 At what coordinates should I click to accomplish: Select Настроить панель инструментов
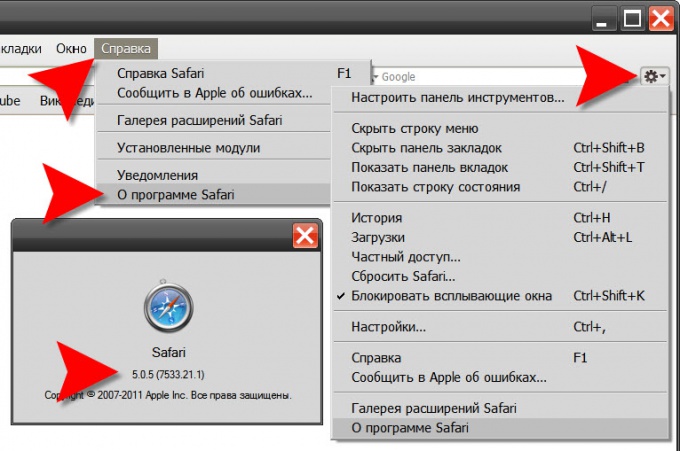click(x=500, y=98)
